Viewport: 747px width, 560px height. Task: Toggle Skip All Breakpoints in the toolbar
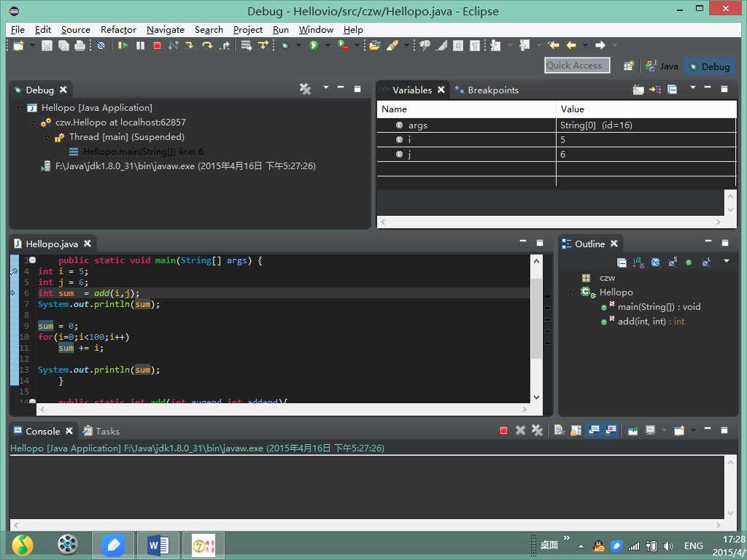pos(101,46)
